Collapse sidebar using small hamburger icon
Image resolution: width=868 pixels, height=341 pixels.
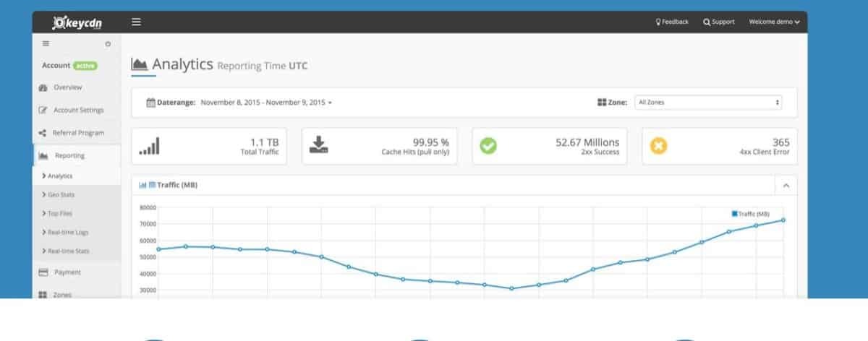point(45,43)
